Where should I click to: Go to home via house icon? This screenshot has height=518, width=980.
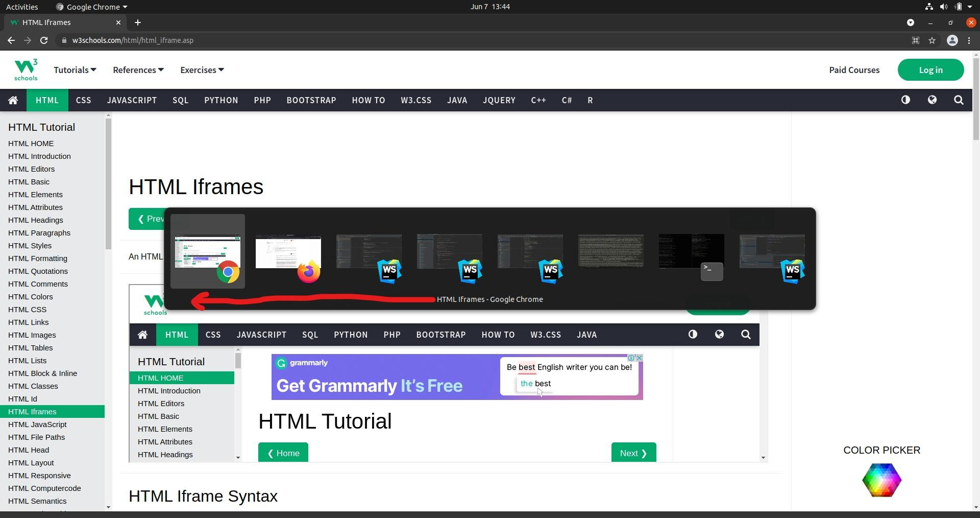click(x=13, y=100)
